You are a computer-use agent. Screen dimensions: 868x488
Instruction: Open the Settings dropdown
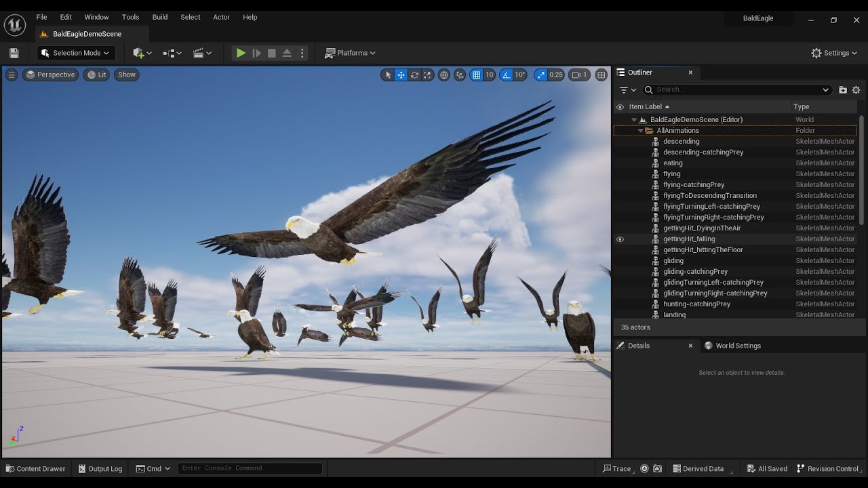tap(835, 53)
